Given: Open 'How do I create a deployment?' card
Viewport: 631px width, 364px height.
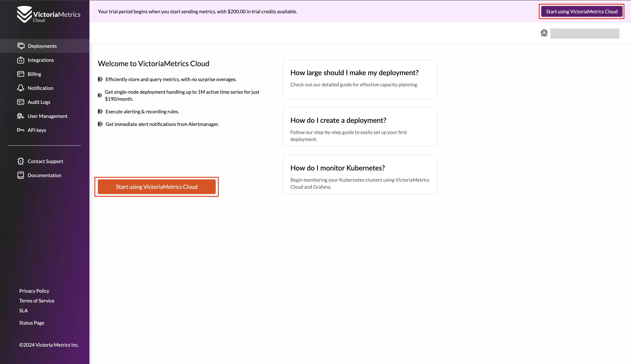Looking at the screenshot, I should coord(360,127).
